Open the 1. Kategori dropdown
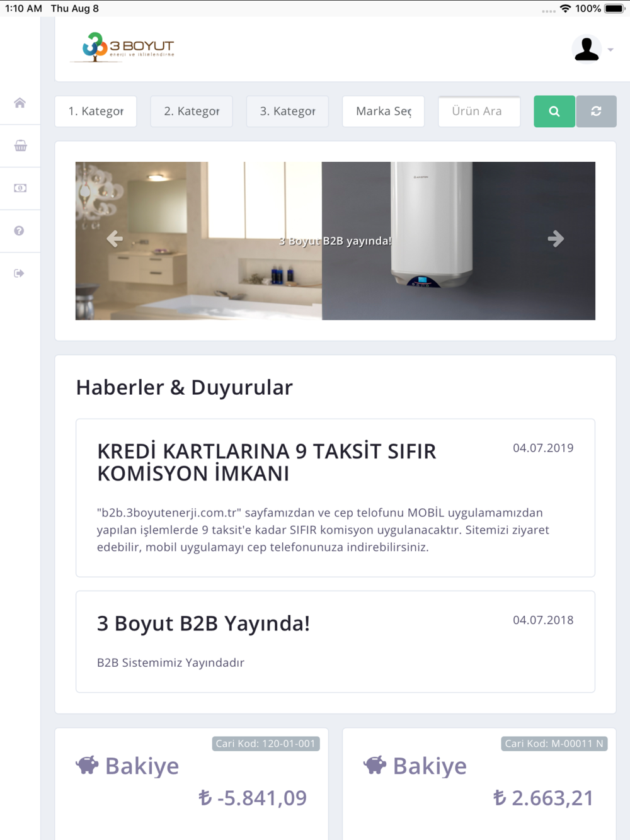The image size is (630, 840). (x=96, y=111)
